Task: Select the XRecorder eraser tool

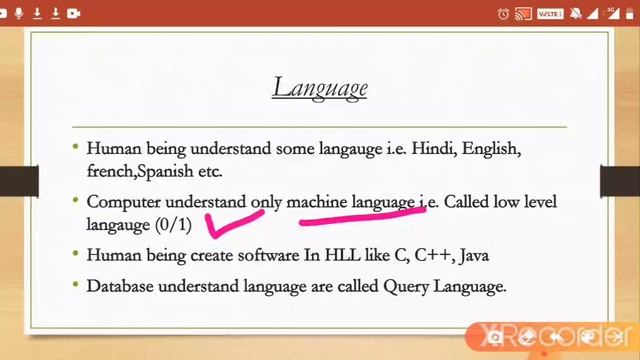Action: pyautogui.click(x=527, y=337)
